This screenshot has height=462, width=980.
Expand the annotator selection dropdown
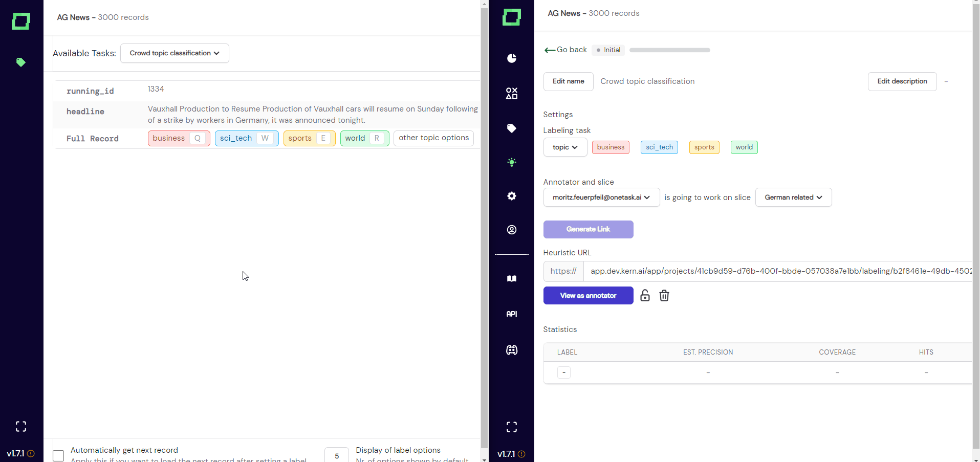click(601, 197)
